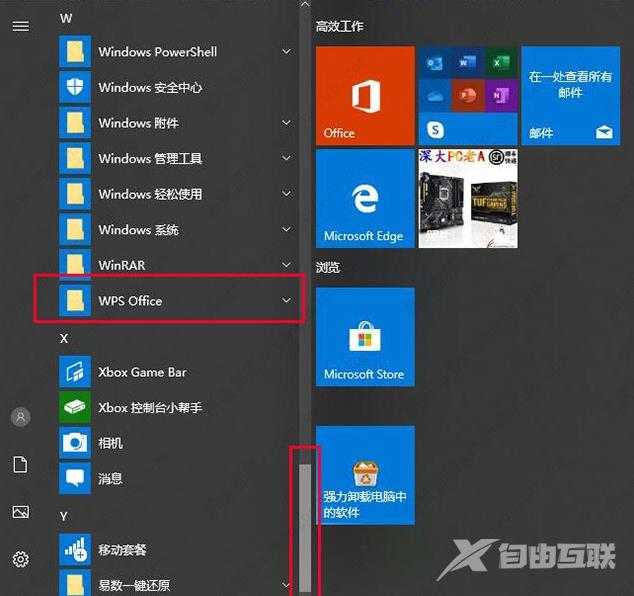Image resolution: width=634 pixels, height=596 pixels.
Task: Expand the Windows PowerShell chevron
Action: click(286, 51)
